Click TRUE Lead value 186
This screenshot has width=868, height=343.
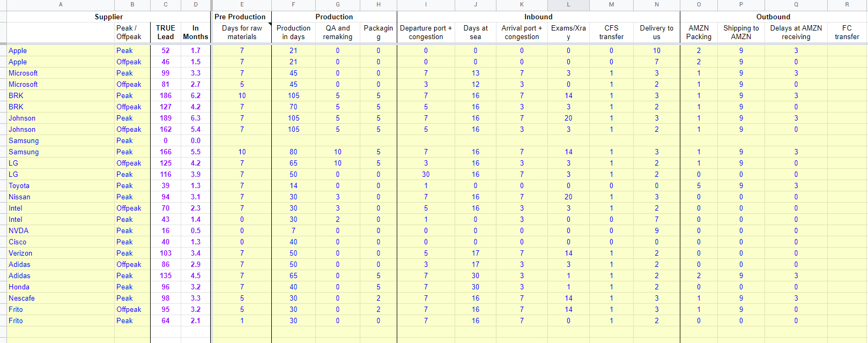pyautogui.click(x=166, y=95)
